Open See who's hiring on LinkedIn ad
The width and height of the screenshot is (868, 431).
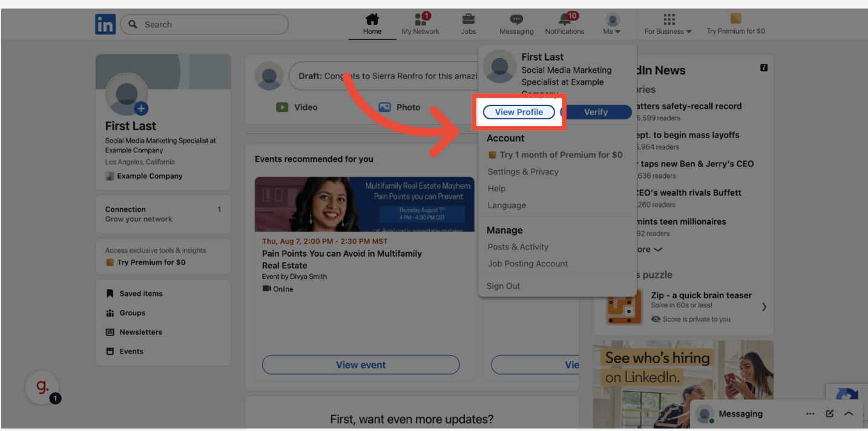pyautogui.click(x=683, y=384)
